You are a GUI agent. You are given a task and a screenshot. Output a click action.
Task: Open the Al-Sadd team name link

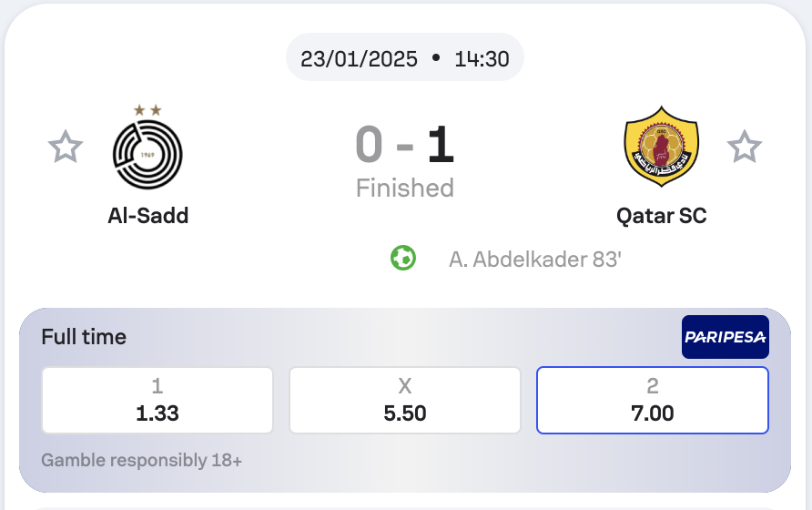pos(148,216)
